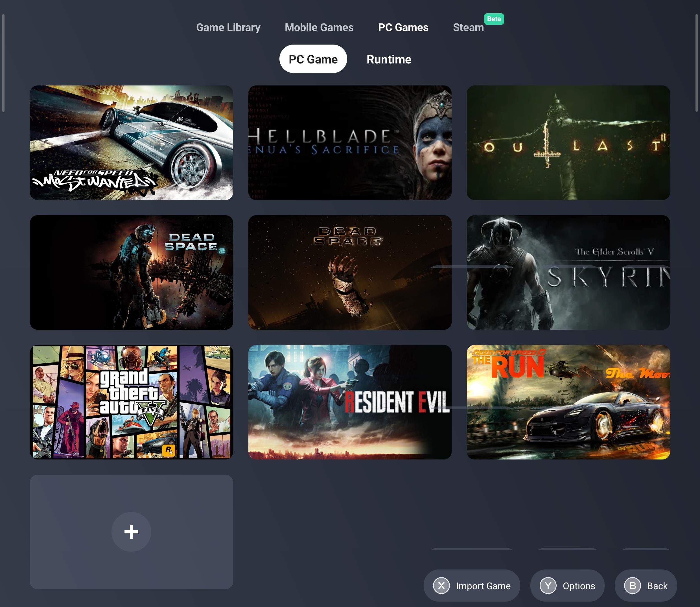
Task: Select Need for Speed The Run
Action: click(568, 402)
